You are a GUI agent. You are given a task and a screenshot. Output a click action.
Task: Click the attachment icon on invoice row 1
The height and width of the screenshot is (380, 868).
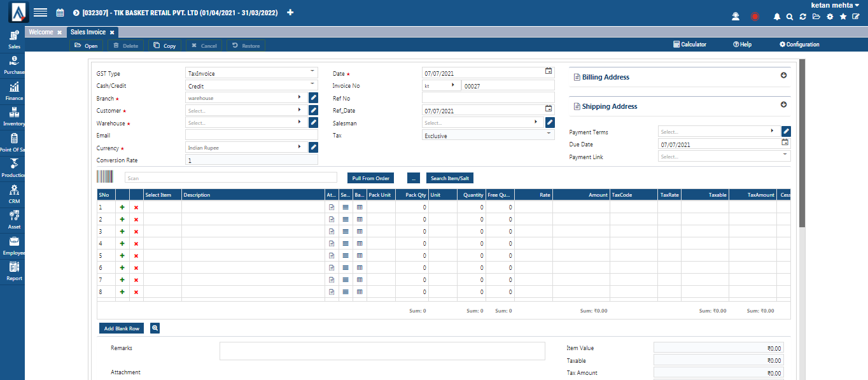(x=331, y=207)
